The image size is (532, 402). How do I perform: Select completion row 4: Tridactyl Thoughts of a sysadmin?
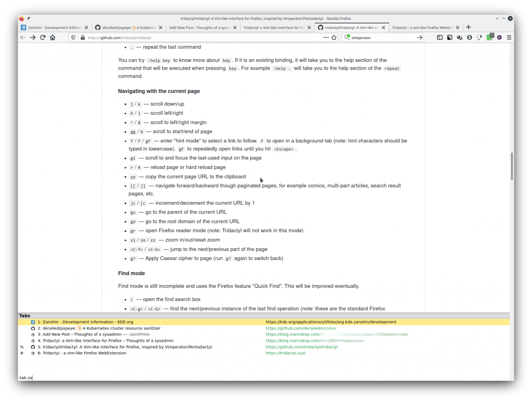pyautogui.click(x=263, y=341)
